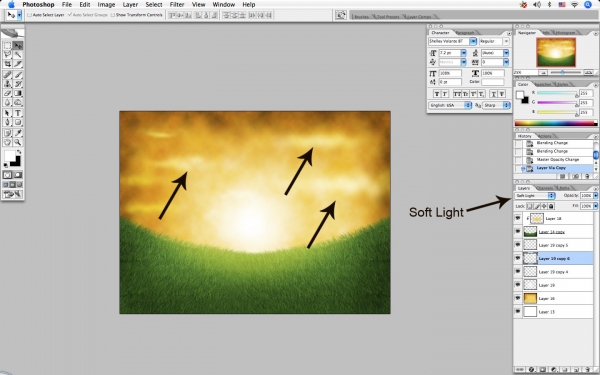Open the Filter menu
Image resolution: width=600 pixels, height=375 pixels.
point(177,5)
